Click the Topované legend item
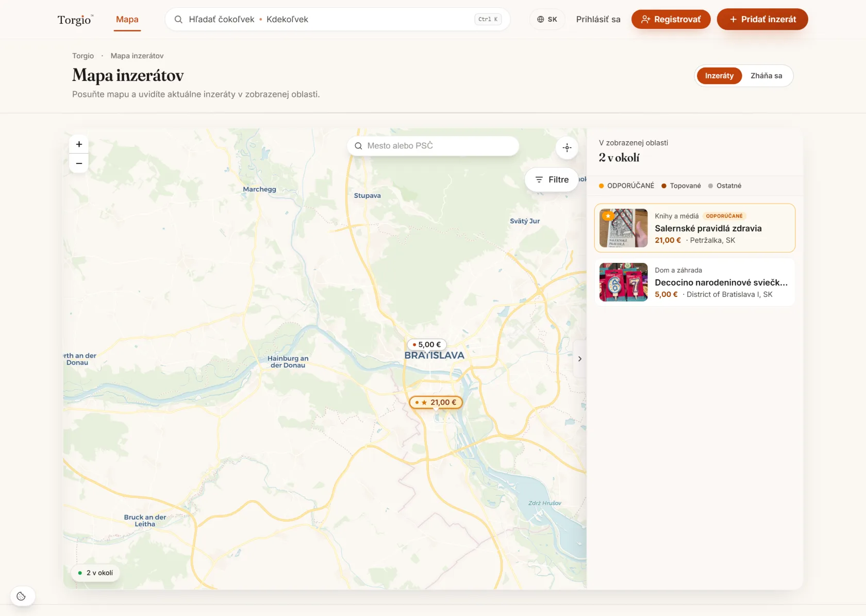866x616 pixels. pyautogui.click(x=681, y=186)
